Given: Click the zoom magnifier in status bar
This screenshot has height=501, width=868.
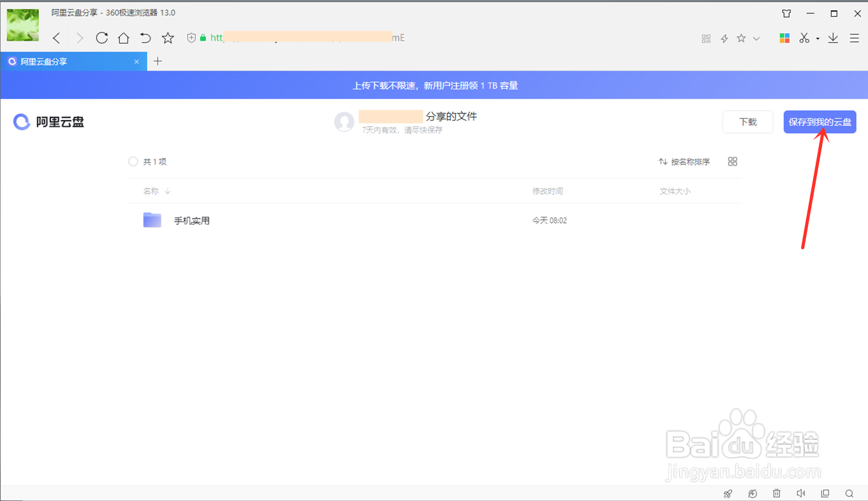Looking at the screenshot, I should click(x=850, y=493).
